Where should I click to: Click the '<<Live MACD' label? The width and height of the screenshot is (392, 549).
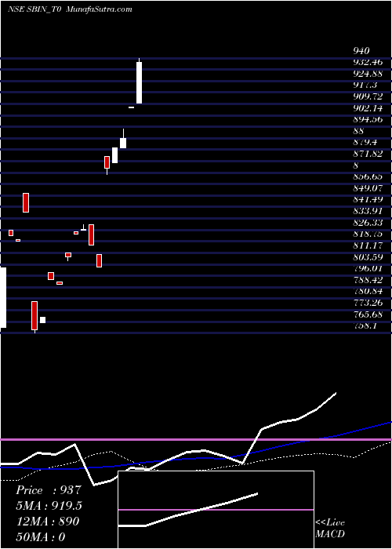tap(330, 529)
